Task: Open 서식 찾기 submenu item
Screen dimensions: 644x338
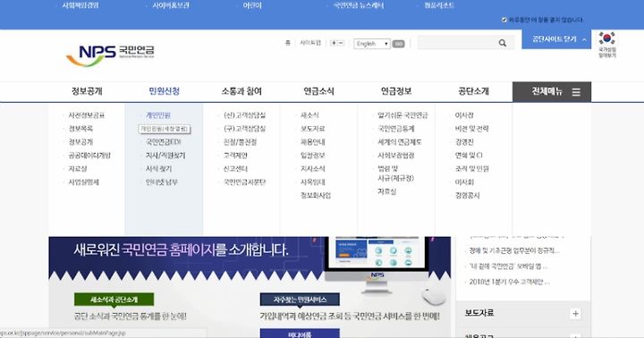Action: point(159,169)
